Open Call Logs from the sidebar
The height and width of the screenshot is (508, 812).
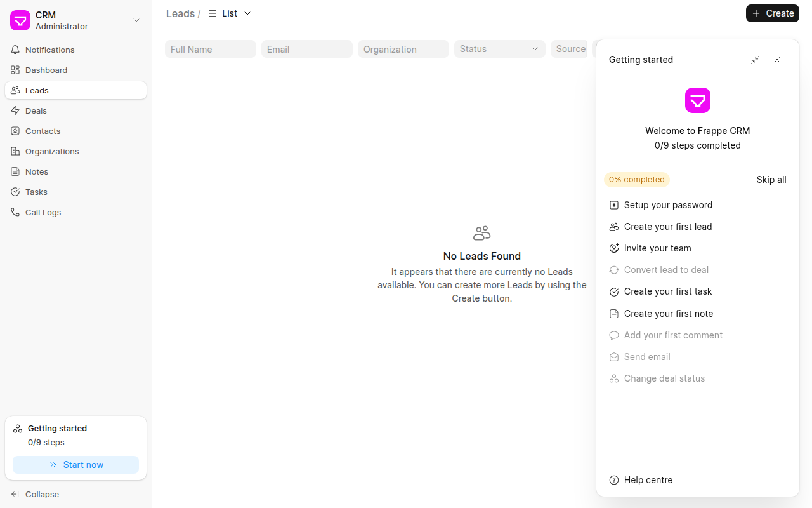click(x=75, y=212)
